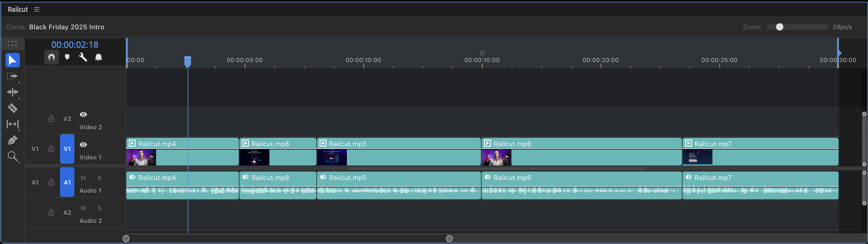Viewport: 868px width, 244px height.
Task: Click video tracks vertical scroll handle
Action: pos(864,139)
